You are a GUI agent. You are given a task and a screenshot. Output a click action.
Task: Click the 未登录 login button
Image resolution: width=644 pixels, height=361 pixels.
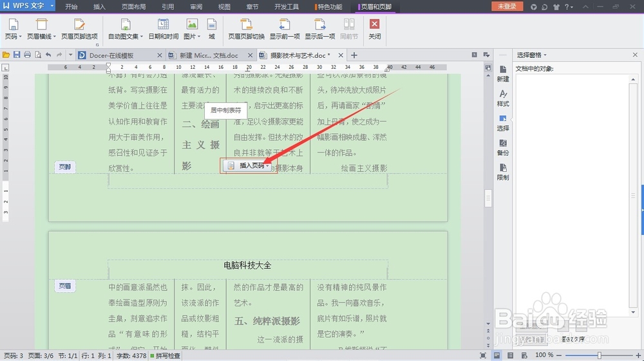[x=507, y=6]
